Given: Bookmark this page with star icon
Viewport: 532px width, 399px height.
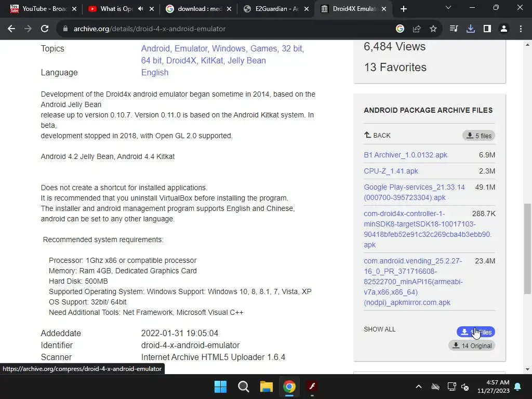Looking at the screenshot, I should pos(433,29).
